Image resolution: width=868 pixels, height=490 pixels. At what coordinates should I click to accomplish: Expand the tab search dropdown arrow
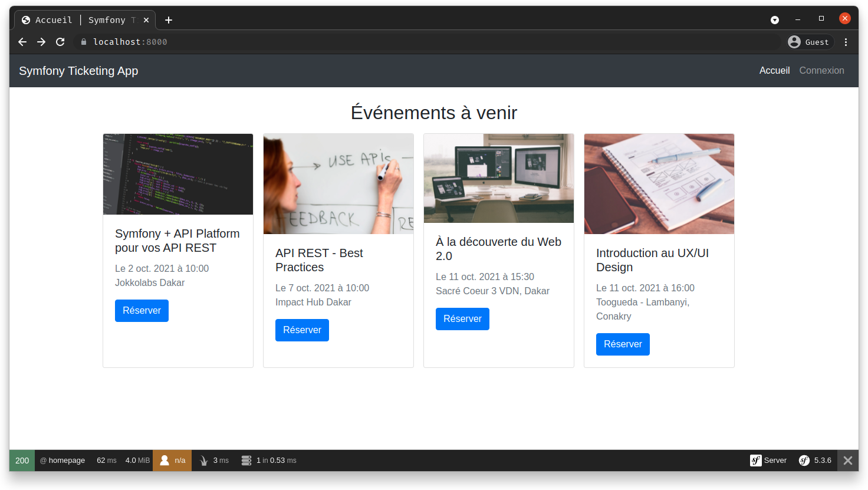click(x=775, y=20)
